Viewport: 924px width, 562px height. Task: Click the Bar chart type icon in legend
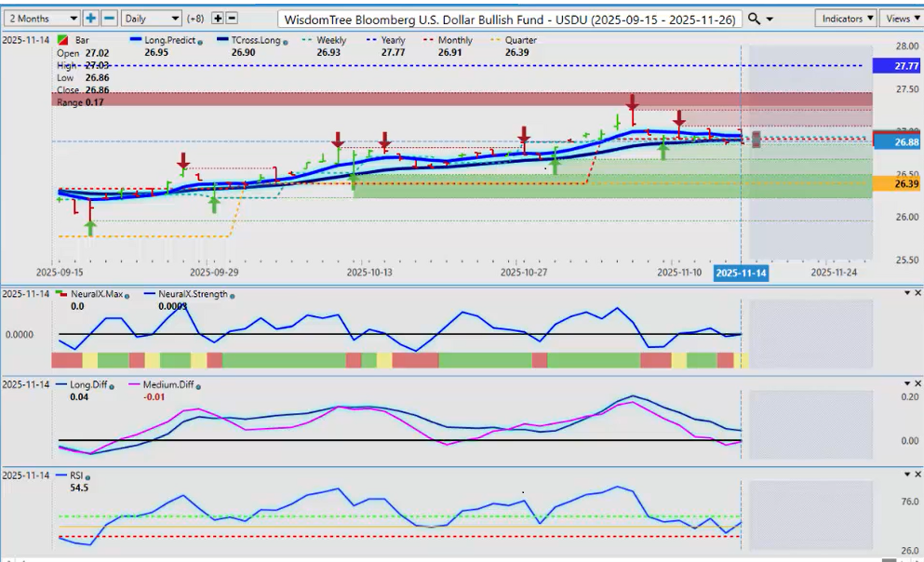[61, 41]
